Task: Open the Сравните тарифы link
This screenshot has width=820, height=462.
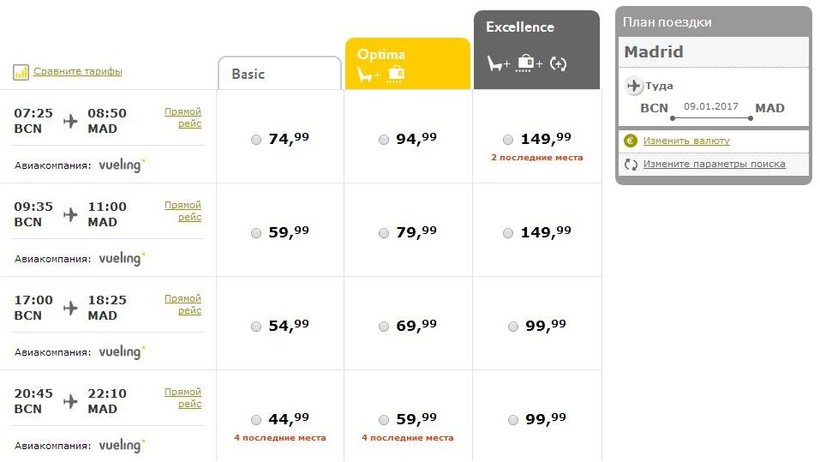Action: [x=77, y=71]
